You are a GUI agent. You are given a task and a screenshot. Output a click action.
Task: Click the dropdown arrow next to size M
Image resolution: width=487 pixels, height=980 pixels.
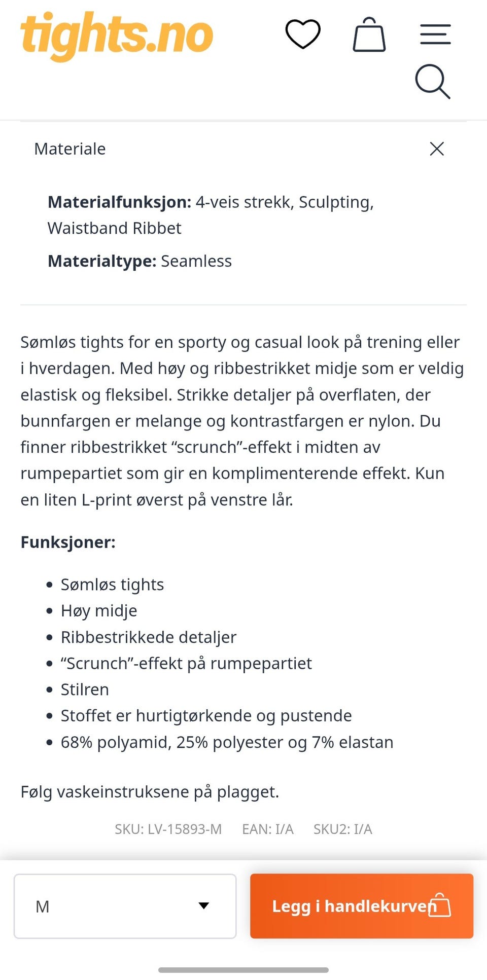pyautogui.click(x=203, y=906)
